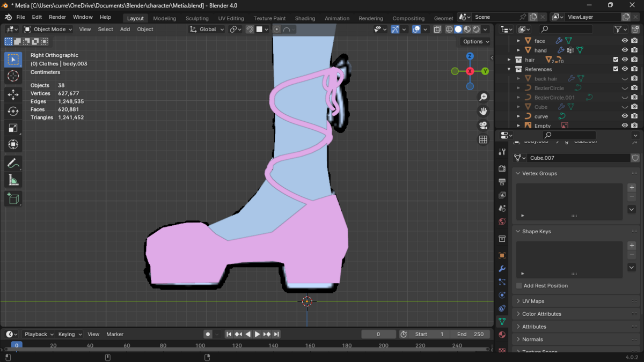Image resolution: width=644 pixels, height=362 pixels.
Task: Open the Tool properties tab
Action: [x=502, y=152]
